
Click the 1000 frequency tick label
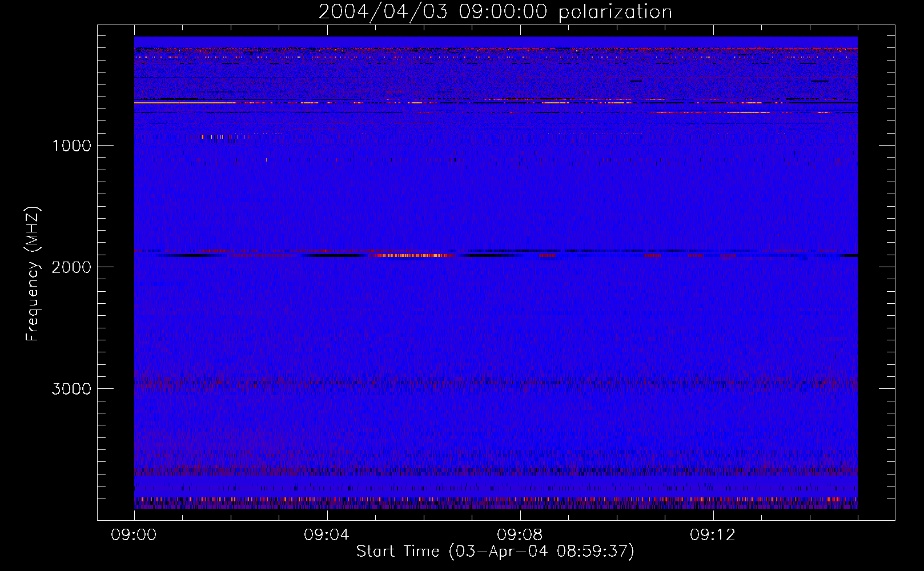(x=72, y=146)
